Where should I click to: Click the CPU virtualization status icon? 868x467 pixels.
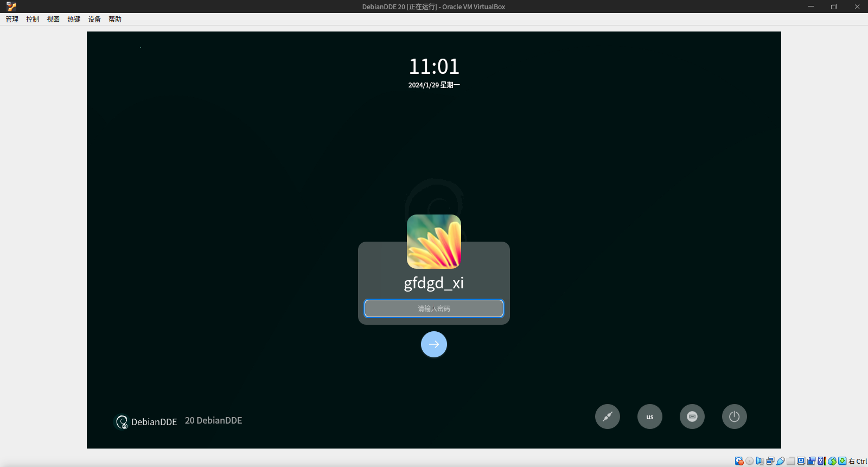[x=822, y=461]
